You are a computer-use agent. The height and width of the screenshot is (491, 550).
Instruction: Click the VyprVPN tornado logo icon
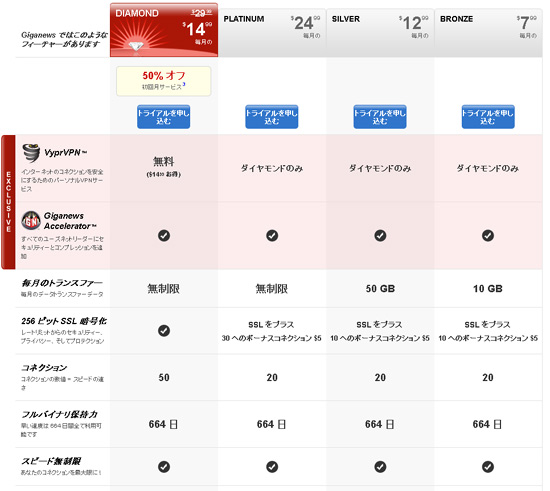point(31,153)
